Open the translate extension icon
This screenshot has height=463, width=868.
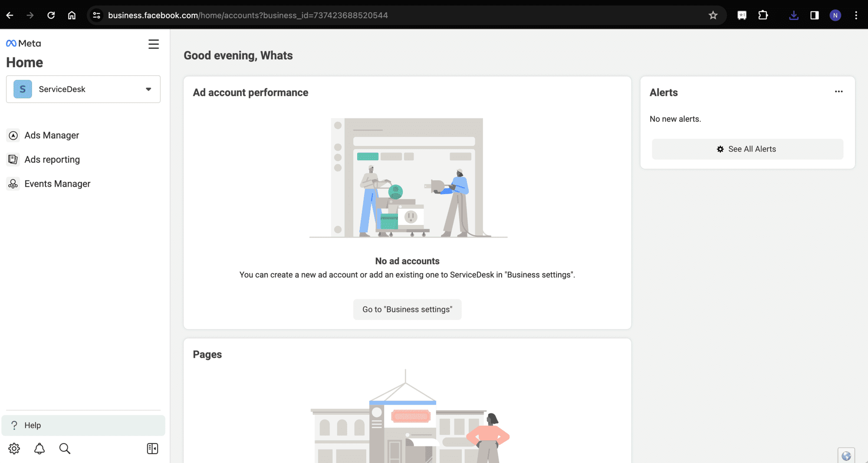coord(742,16)
